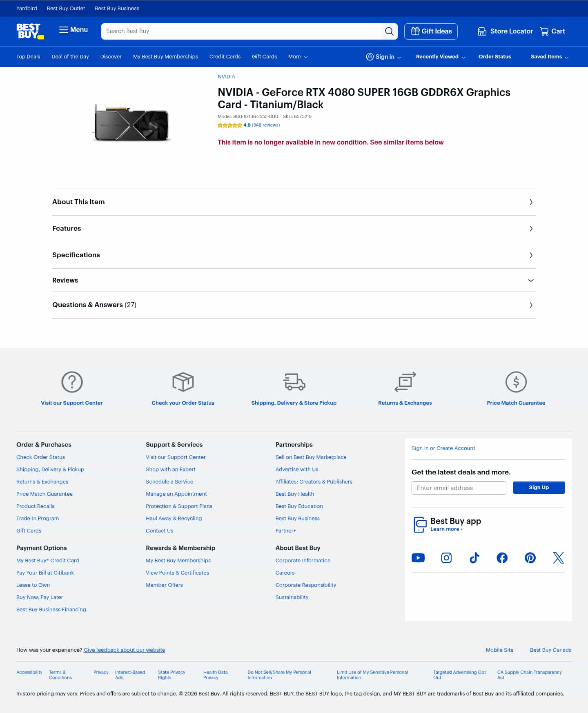Screen dimensions: 588x713
Task: Open Deal of the Day
Action: (x=70, y=57)
